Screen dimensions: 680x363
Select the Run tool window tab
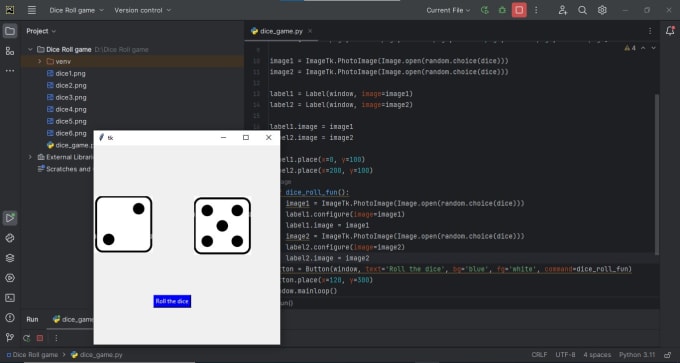click(33, 319)
